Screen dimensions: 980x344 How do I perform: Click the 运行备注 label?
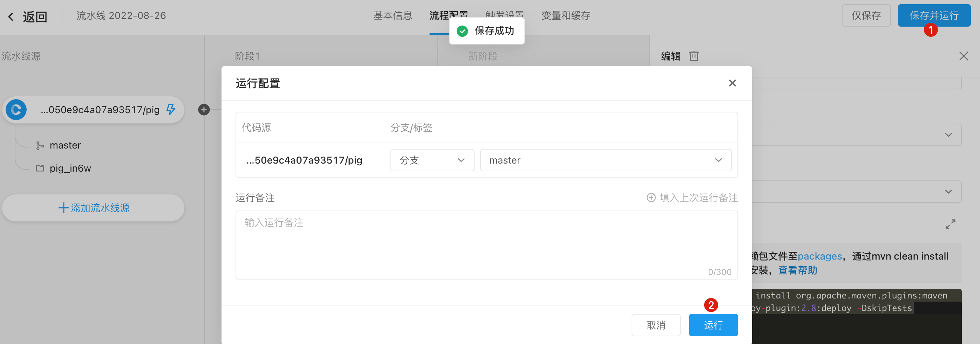click(255, 198)
